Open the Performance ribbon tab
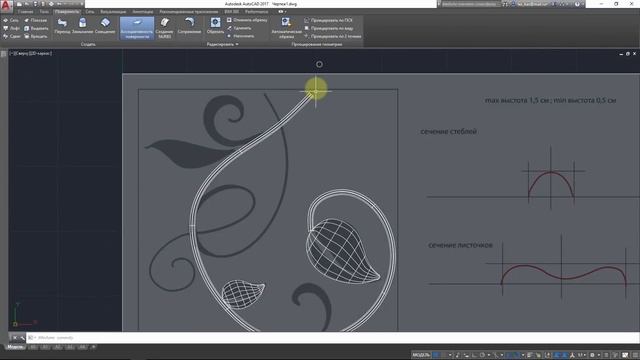Image resolution: width=640 pixels, height=360 pixels. [256, 12]
